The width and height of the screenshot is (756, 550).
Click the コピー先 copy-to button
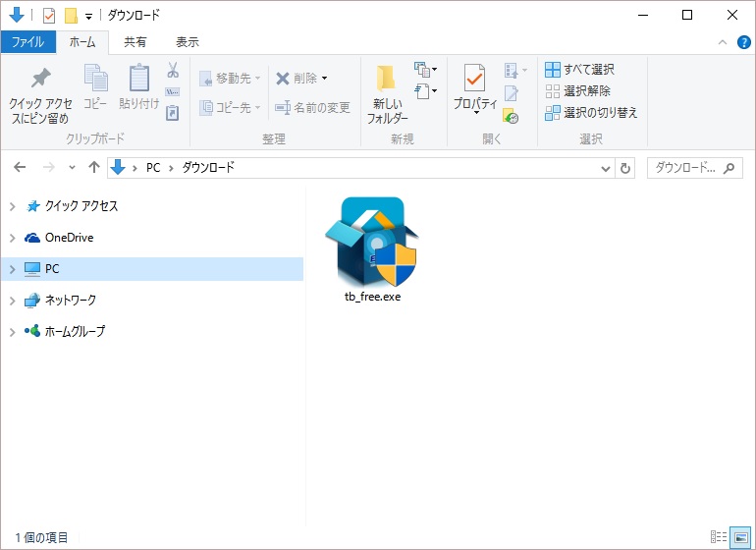point(230,107)
